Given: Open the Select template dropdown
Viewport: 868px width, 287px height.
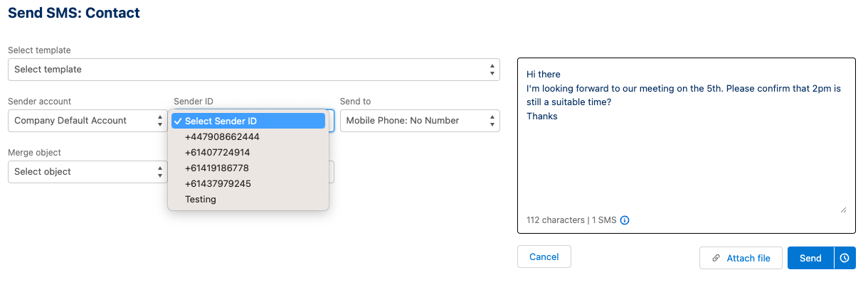Looking at the screenshot, I should (x=254, y=70).
